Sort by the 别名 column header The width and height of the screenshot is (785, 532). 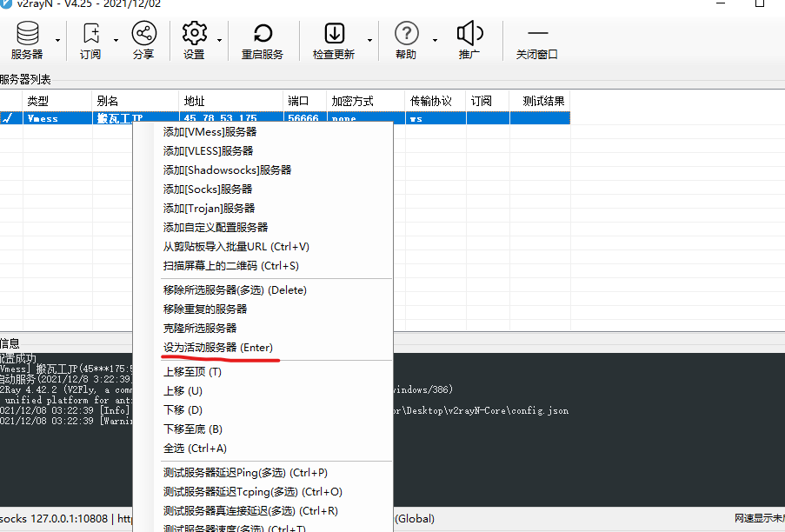coord(136,101)
